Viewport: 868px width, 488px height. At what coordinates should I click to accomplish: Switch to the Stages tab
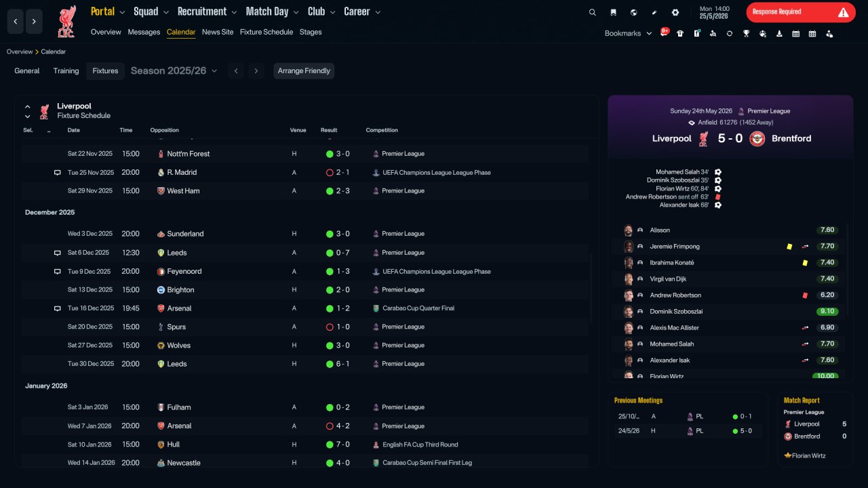311,32
